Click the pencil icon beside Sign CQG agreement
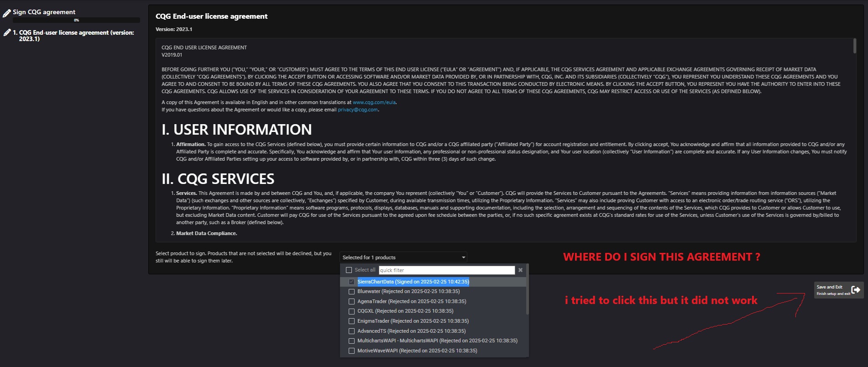The height and width of the screenshot is (367, 868). point(7,13)
